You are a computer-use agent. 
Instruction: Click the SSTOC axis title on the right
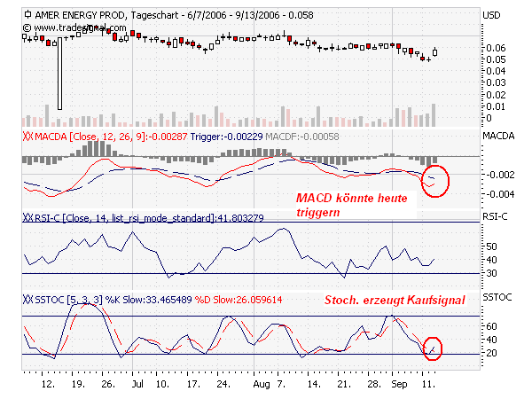[x=497, y=297]
